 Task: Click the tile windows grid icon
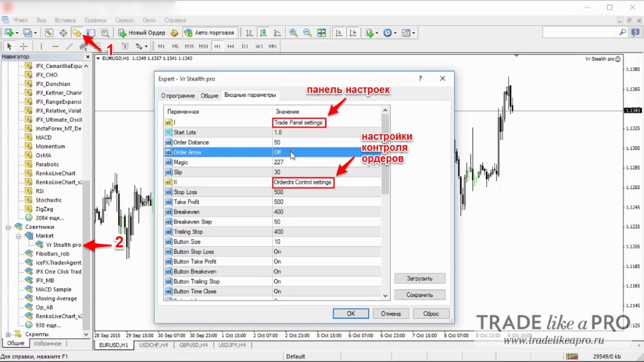[321, 33]
